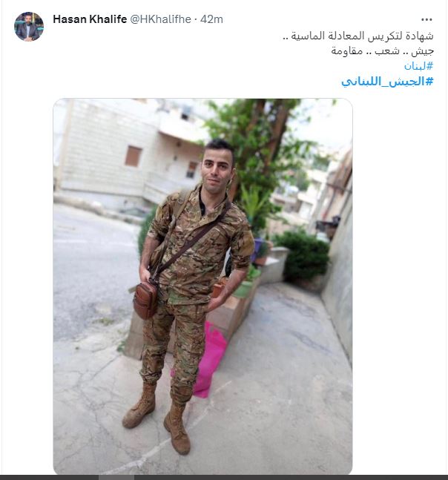
Task: Open the tweet via 42m timestamp
Action: tap(211, 19)
